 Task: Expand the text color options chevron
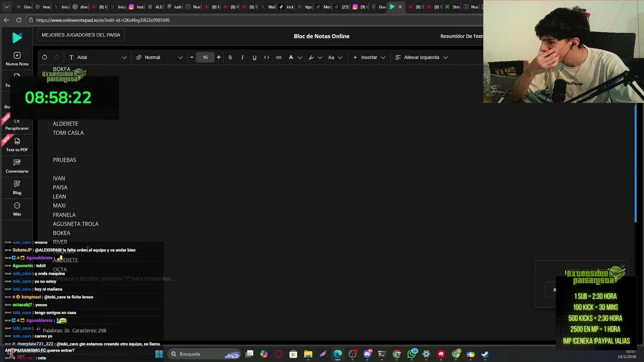coord(300,57)
